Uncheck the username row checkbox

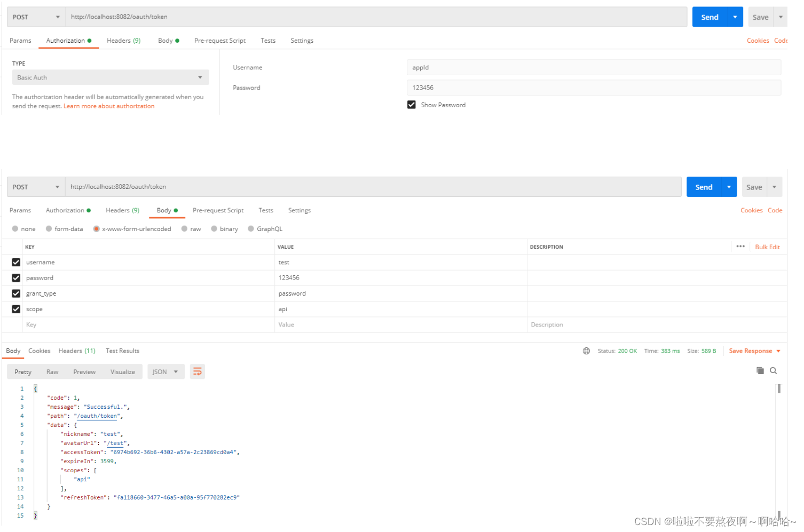click(16, 263)
